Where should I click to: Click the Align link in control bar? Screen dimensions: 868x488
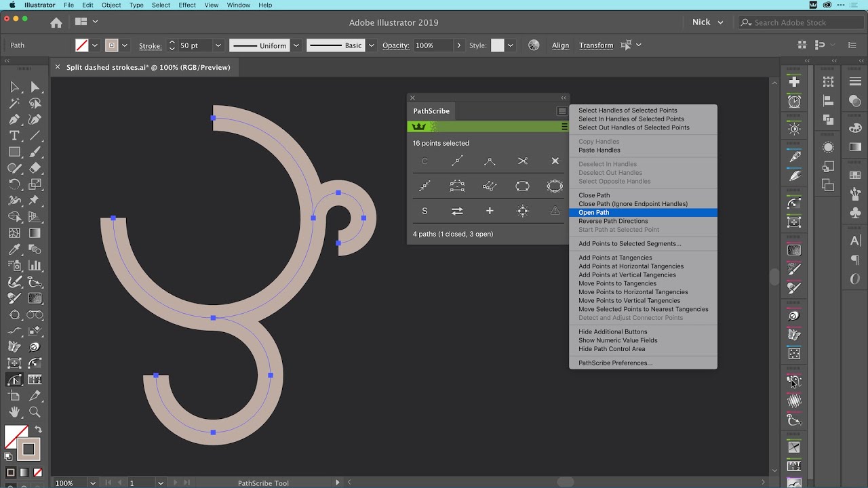tap(560, 45)
